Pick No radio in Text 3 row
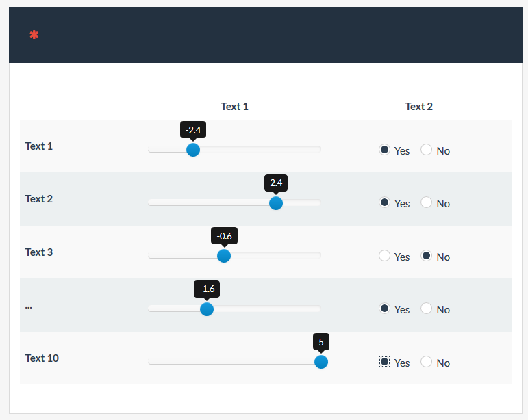Screen dimensions: 528x420 coord(426,256)
